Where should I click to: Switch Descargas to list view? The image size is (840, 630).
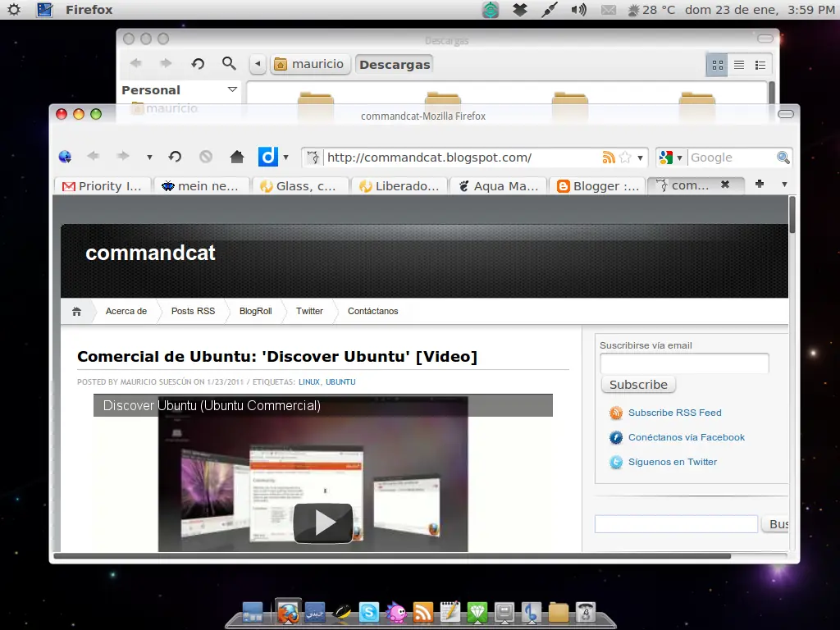click(739, 65)
